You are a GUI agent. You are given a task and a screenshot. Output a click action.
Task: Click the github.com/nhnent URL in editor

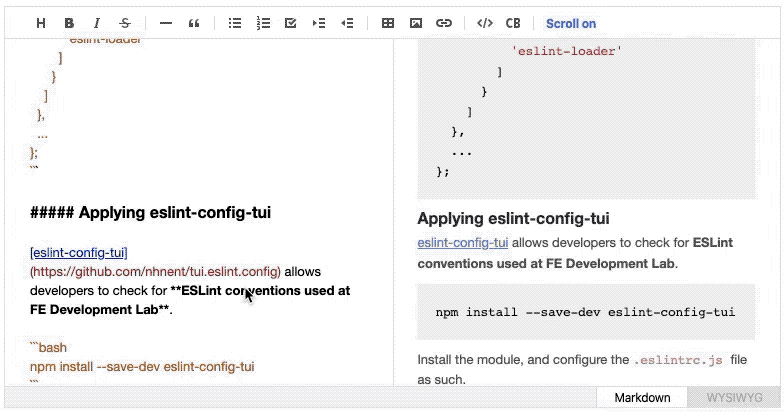click(x=156, y=272)
